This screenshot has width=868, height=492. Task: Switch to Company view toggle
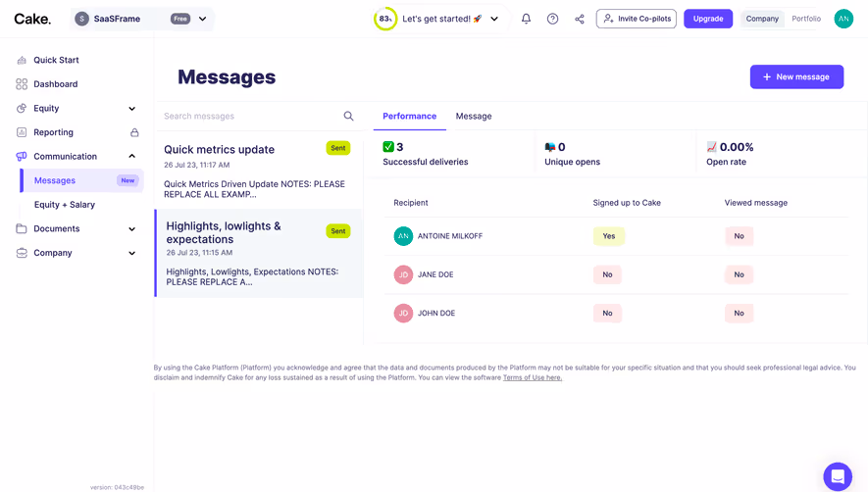click(762, 19)
